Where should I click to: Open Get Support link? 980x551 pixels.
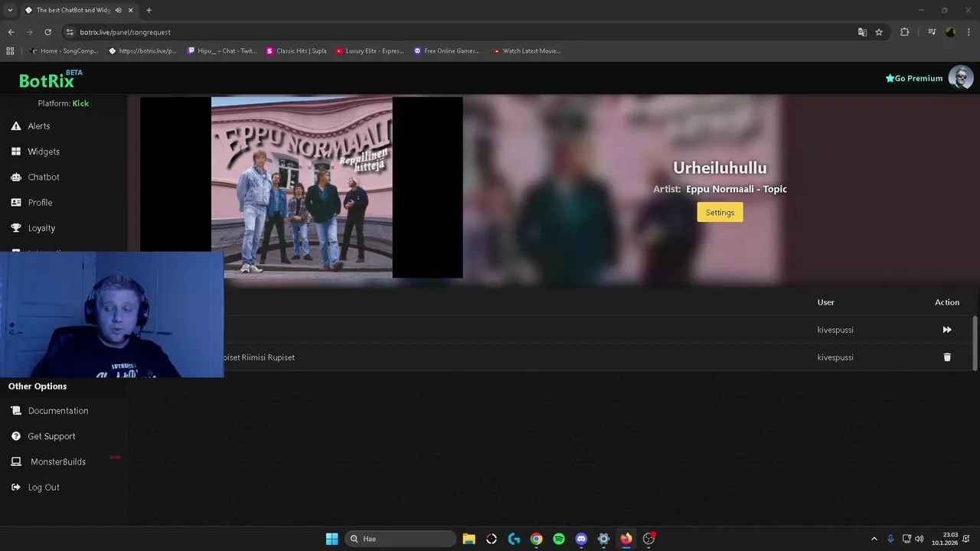pyautogui.click(x=51, y=436)
